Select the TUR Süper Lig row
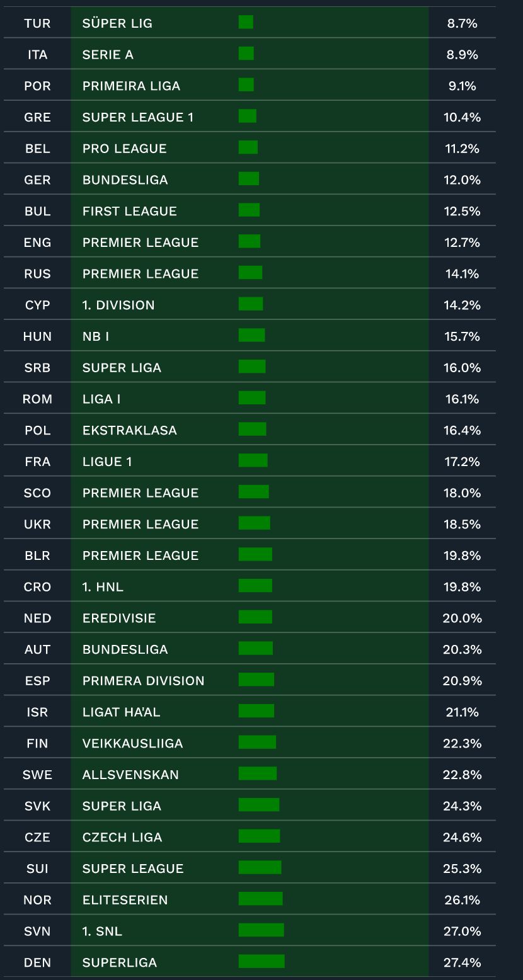The height and width of the screenshot is (980, 523). (250, 23)
